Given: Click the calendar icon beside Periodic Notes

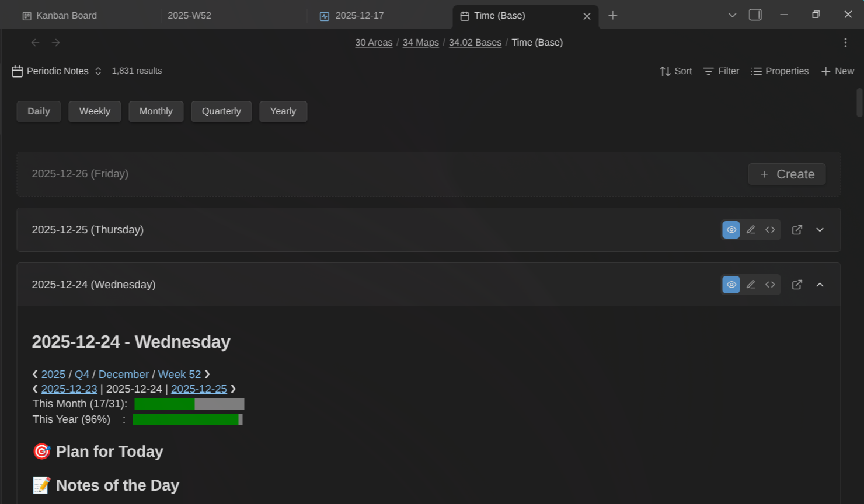Looking at the screenshot, I should [18, 71].
